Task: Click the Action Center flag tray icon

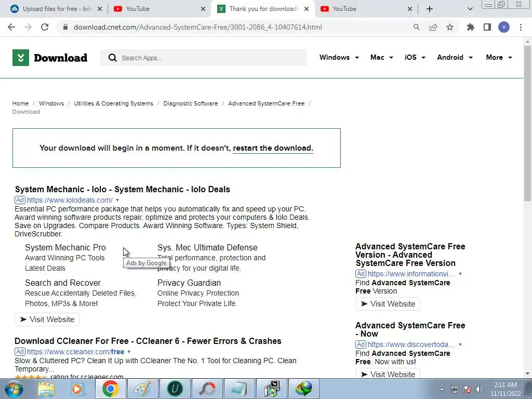Action: point(467,389)
